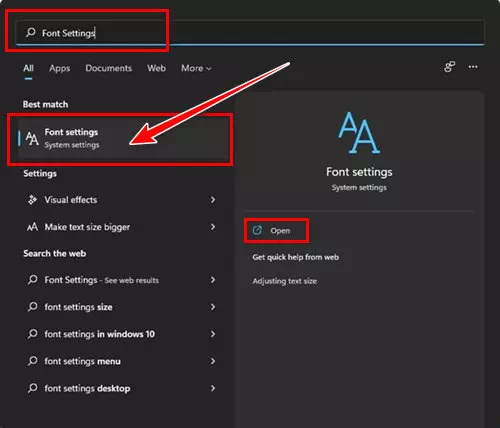Click the Visual effects sparkle icon
The height and width of the screenshot is (428, 500).
point(32,200)
